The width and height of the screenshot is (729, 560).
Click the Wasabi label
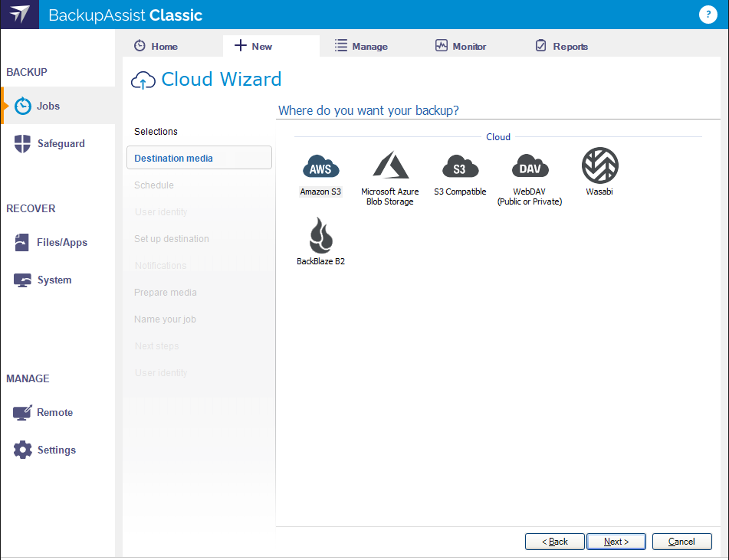pyautogui.click(x=599, y=192)
